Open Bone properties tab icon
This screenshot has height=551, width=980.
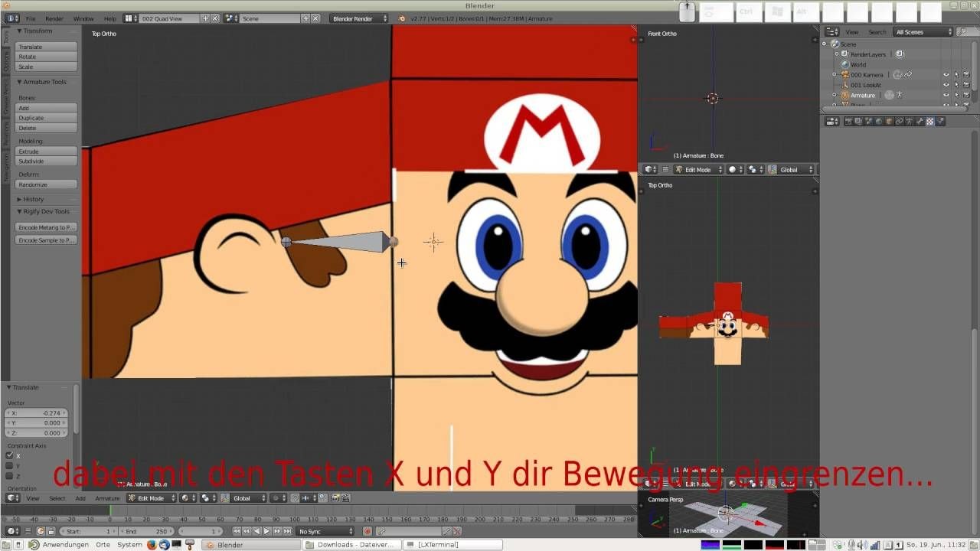click(920, 121)
